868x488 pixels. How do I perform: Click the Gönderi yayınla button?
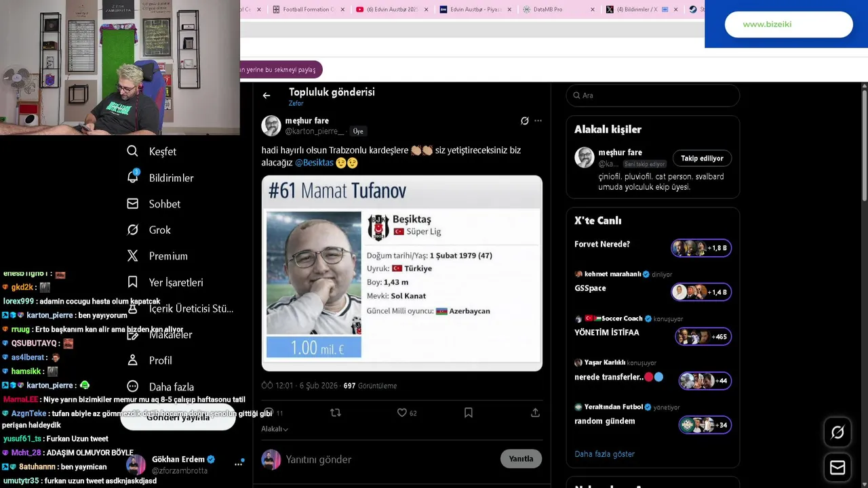[178, 418]
